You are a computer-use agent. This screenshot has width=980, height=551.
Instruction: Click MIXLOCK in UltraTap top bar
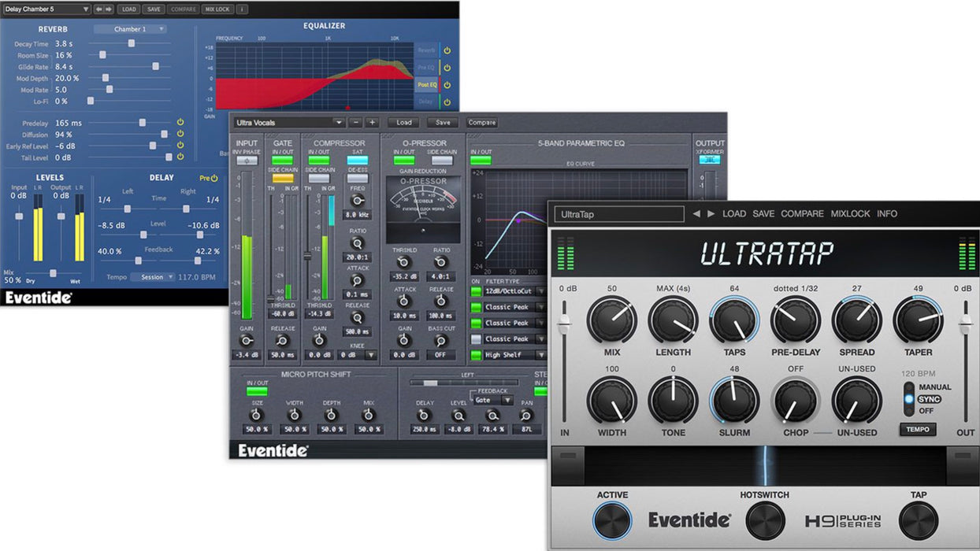tap(849, 213)
